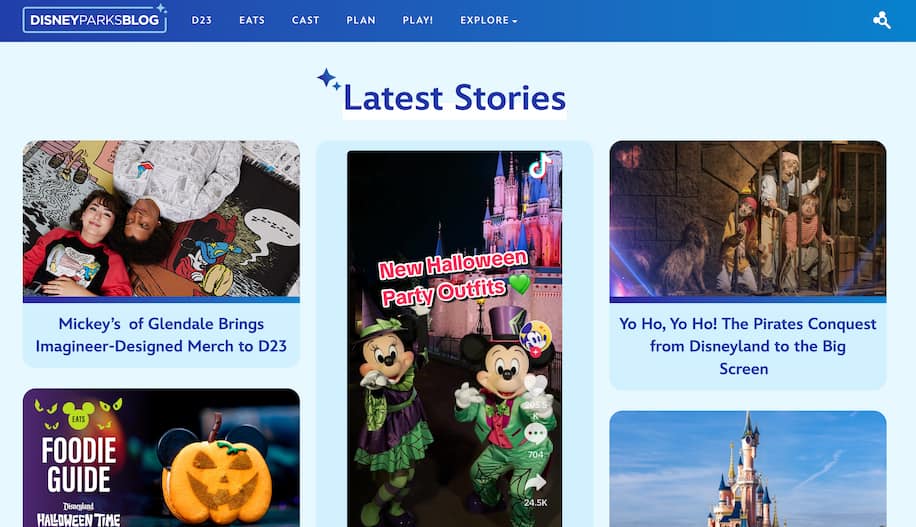The width and height of the screenshot is (916, 527).
Task: Open the D23 menu item
Action: click(x=202, y=20)
